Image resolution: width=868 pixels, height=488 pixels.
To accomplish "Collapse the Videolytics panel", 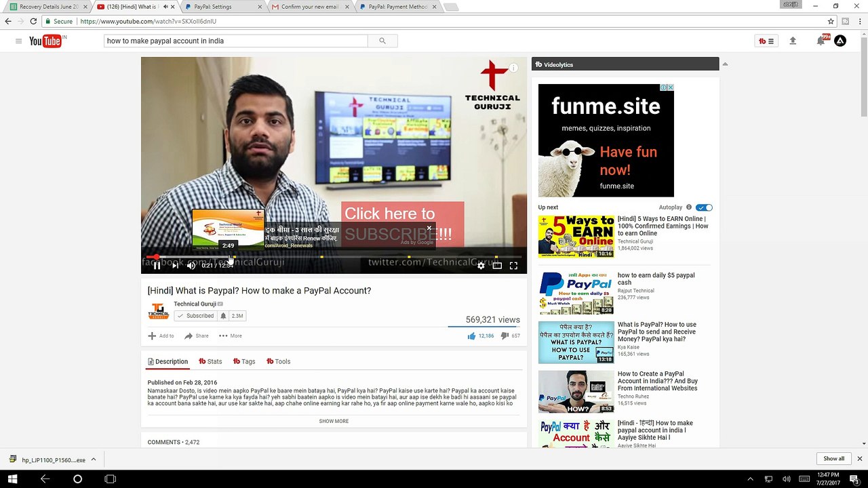I will pyautogui.click(x=725, y=64).
